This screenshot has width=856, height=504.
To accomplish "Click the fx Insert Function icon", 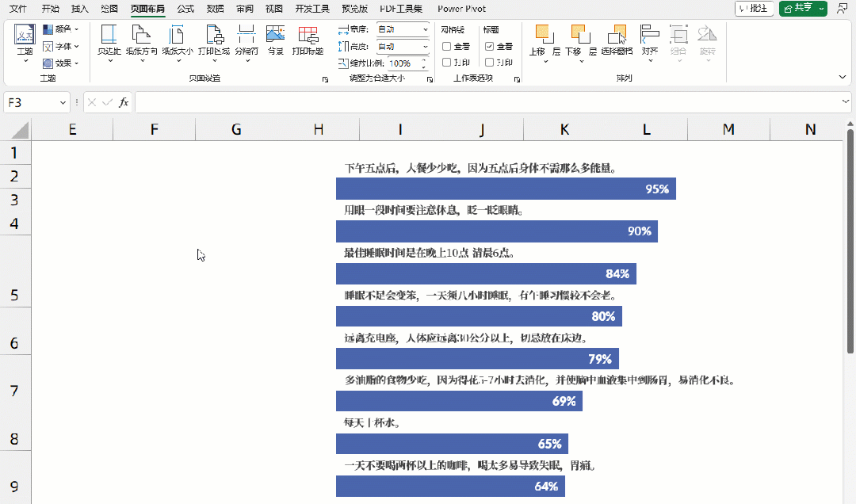I will [124, 102].
